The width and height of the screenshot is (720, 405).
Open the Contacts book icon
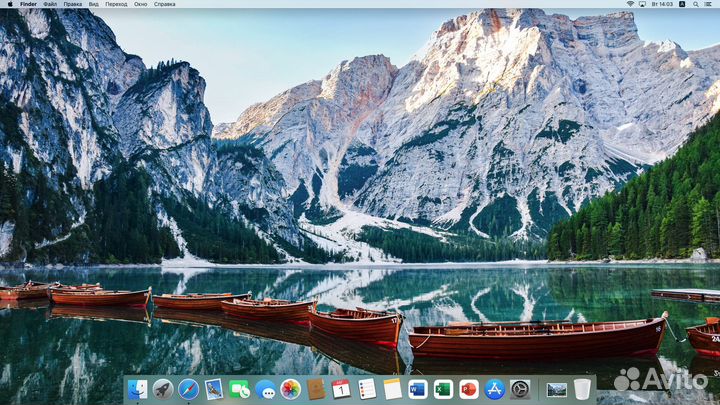316,389
